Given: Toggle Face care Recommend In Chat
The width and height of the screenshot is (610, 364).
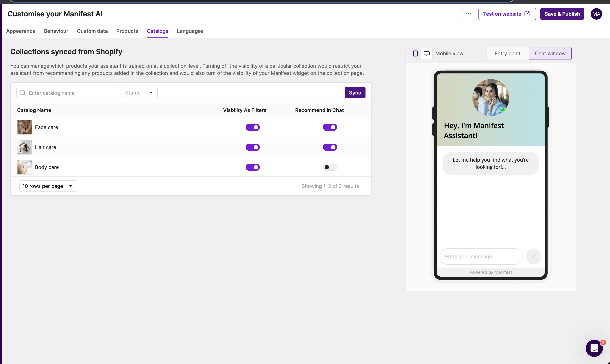Looking at the screenshot, I should [x=330, y=127].
